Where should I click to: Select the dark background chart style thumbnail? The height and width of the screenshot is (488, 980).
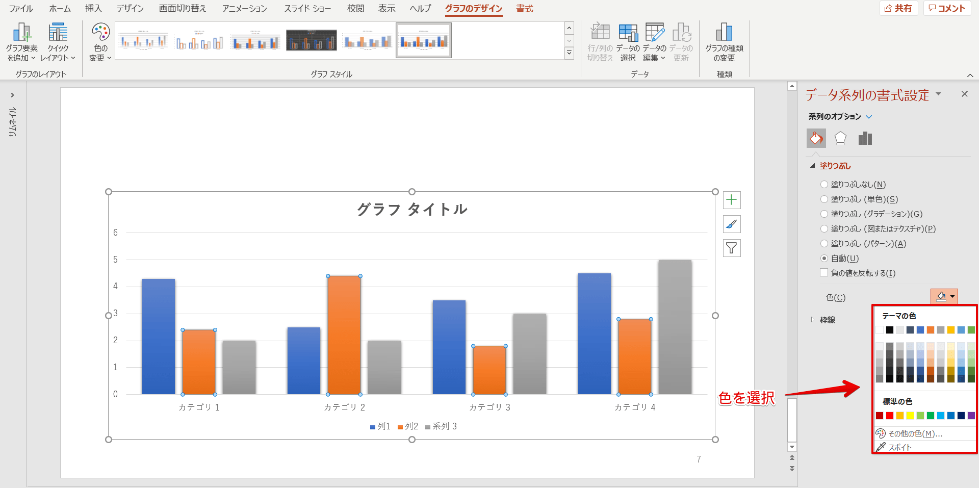click(312, 40)
